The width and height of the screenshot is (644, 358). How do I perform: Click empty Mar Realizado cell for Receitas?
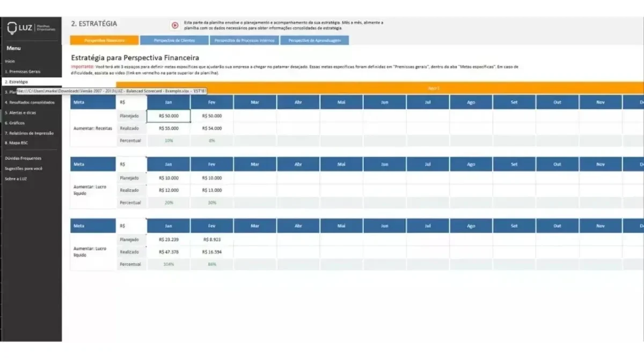click(255, 128)
